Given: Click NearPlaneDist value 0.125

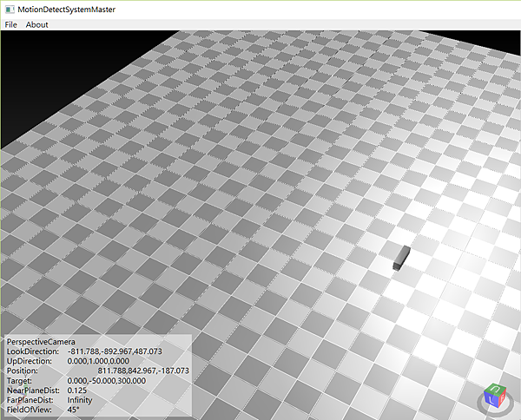Looking at the screenshot, I should 76,390.
